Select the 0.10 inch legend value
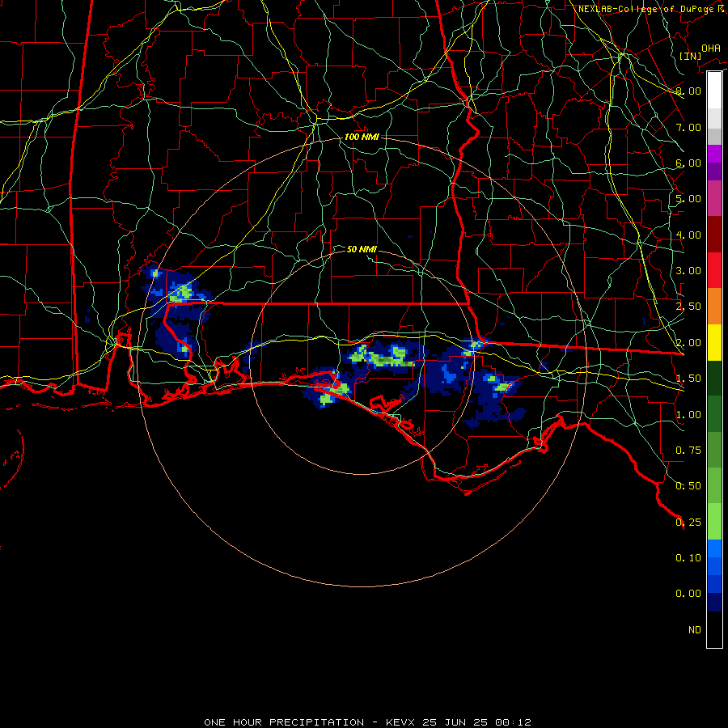Viewport: 728px width, 728px height. click(688, 558)
